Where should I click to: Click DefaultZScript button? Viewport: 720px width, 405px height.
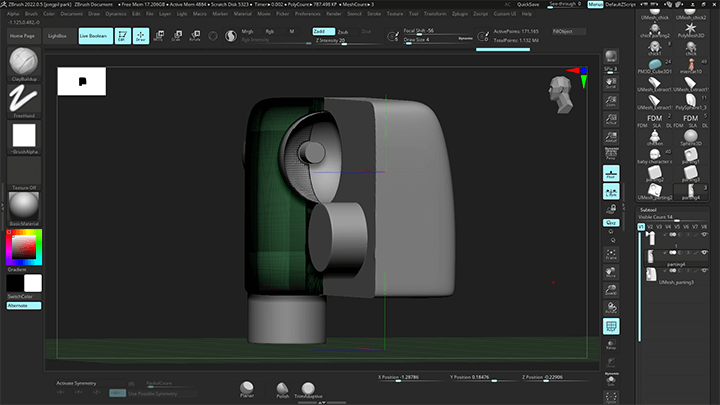[620, 4]
